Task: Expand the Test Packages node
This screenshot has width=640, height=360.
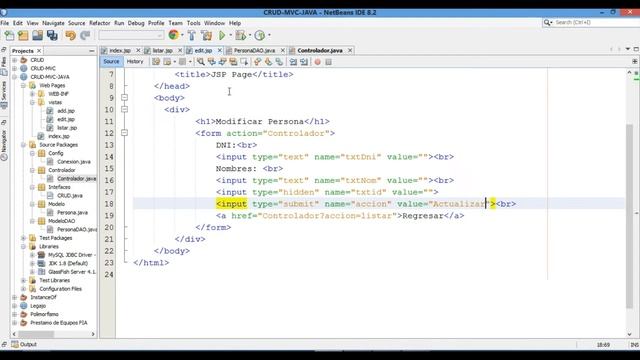Action: tap(24, 238)
